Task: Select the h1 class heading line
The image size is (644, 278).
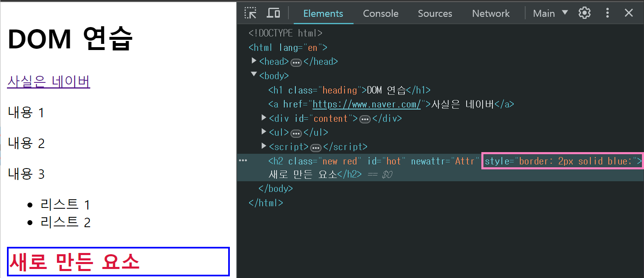Action: click(x=349, y=90)
